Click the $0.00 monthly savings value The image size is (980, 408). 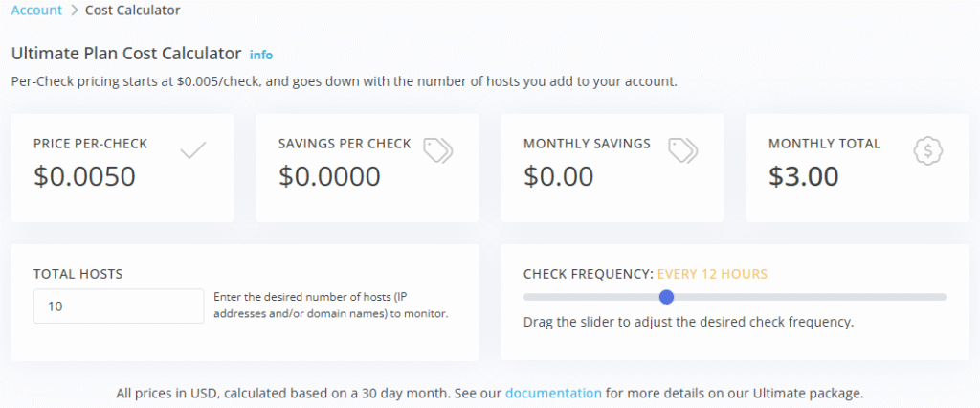pyautogui.click(x=559, y=176)
